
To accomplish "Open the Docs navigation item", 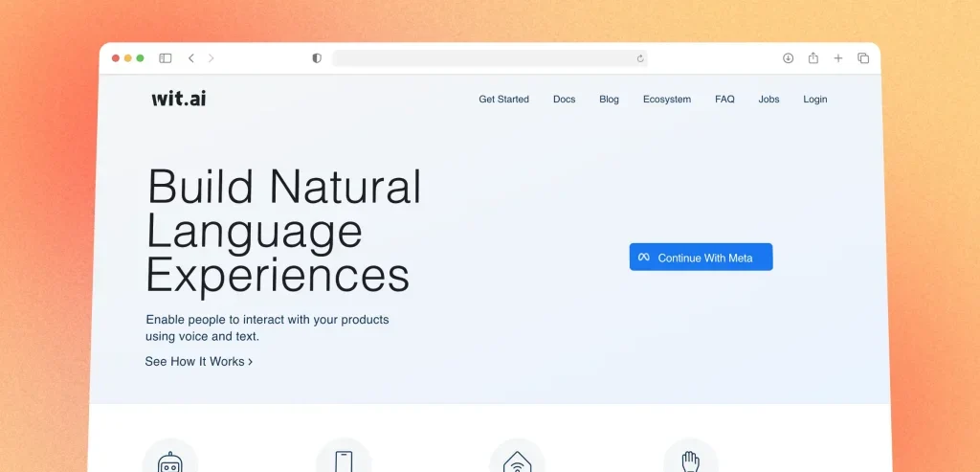I will tap(564, 100).
